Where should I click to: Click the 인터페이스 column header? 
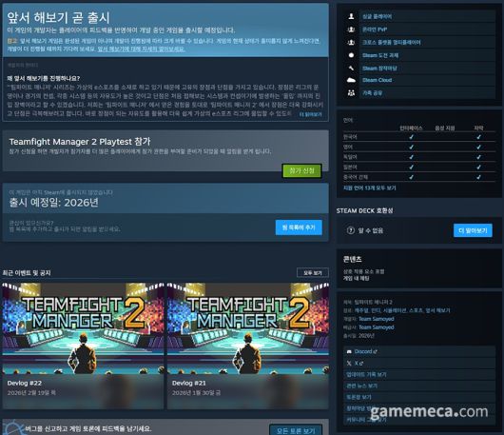[411, 129]
